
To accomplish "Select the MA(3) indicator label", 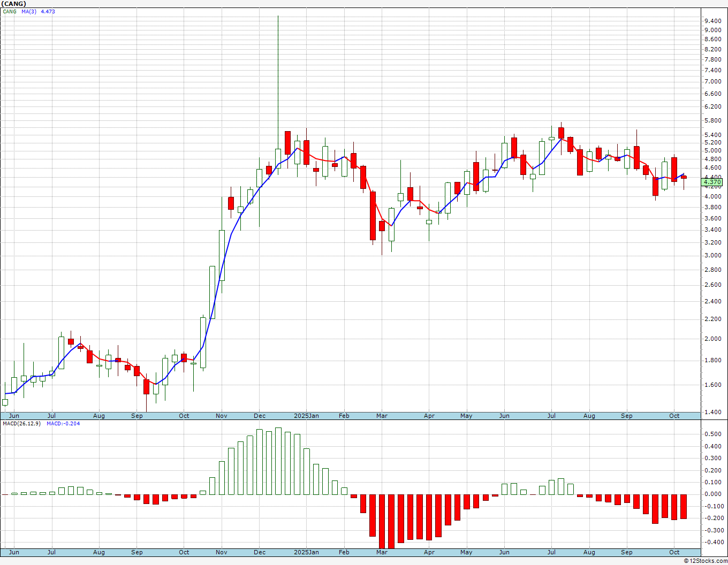I will click(29, 11).
